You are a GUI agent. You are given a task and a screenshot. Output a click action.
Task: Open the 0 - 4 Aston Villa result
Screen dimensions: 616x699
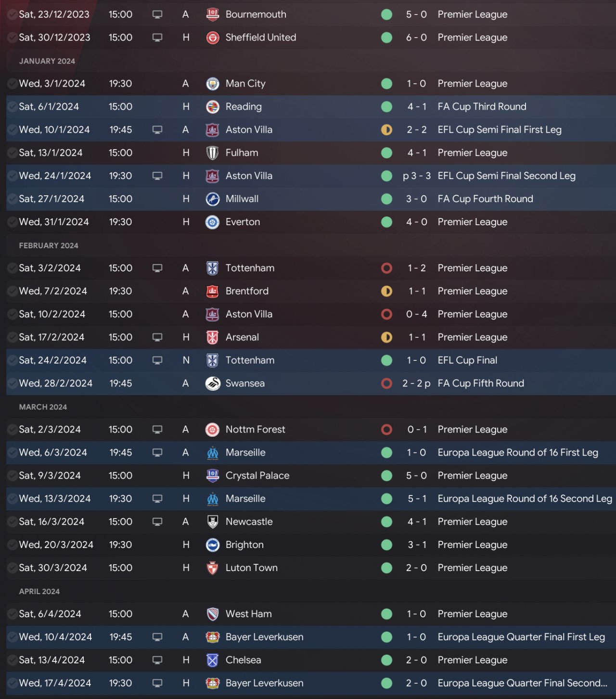click(x=416, y=314)
